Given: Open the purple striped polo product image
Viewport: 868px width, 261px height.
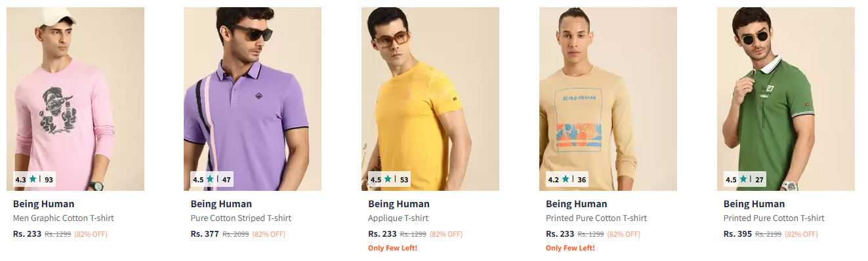Looking at the screenshot, I should pos(253,99).
